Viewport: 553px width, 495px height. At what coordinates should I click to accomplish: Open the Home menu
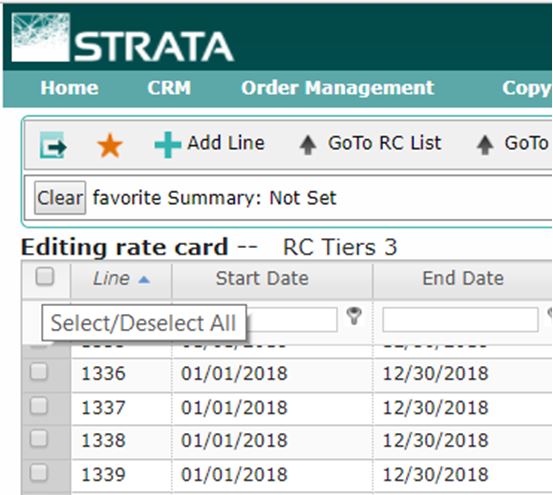click(69, 87)
